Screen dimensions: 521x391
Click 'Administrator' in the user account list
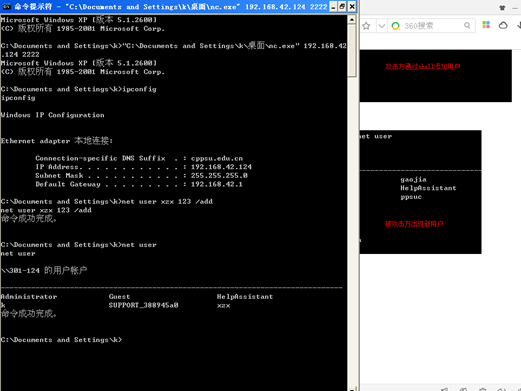(x=29, y=296)
